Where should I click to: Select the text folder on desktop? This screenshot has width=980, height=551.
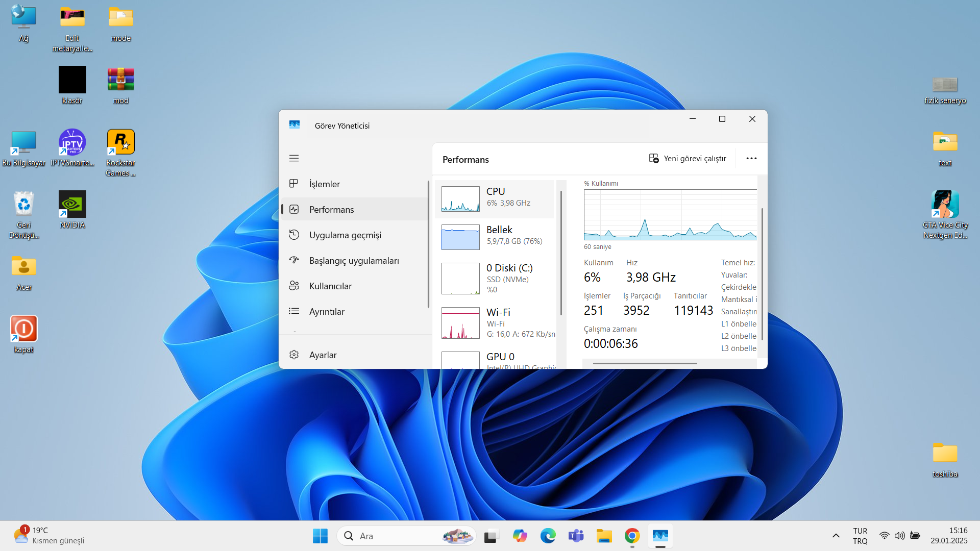tap(945, 148)
